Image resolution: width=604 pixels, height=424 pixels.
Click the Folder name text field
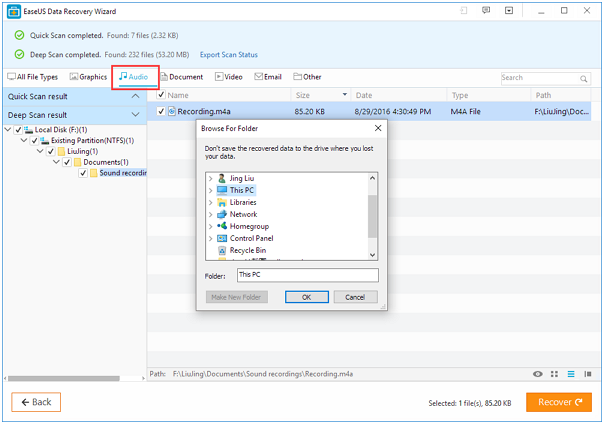pos(308,275)
